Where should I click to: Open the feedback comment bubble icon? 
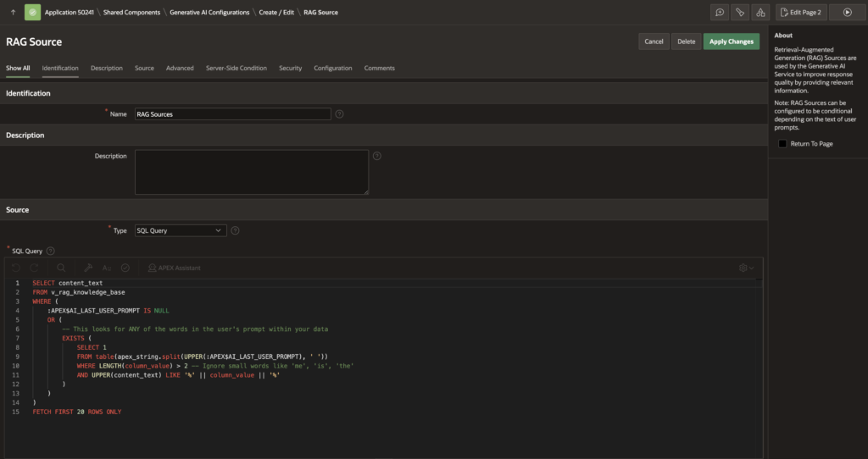click(720, 13)
